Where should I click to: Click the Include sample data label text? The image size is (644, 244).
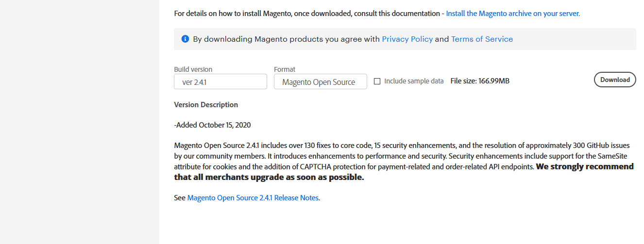click(x=414, y=81)
